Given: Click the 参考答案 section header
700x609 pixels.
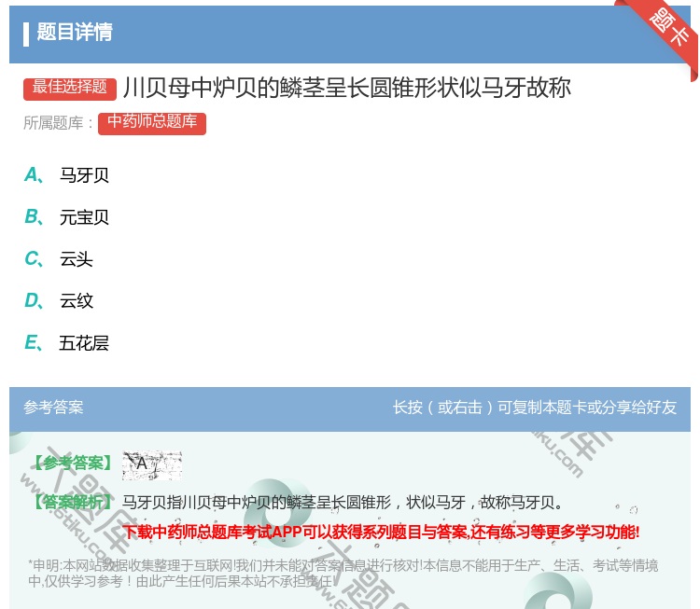Looking at the screenshot, I should [53, 408].
